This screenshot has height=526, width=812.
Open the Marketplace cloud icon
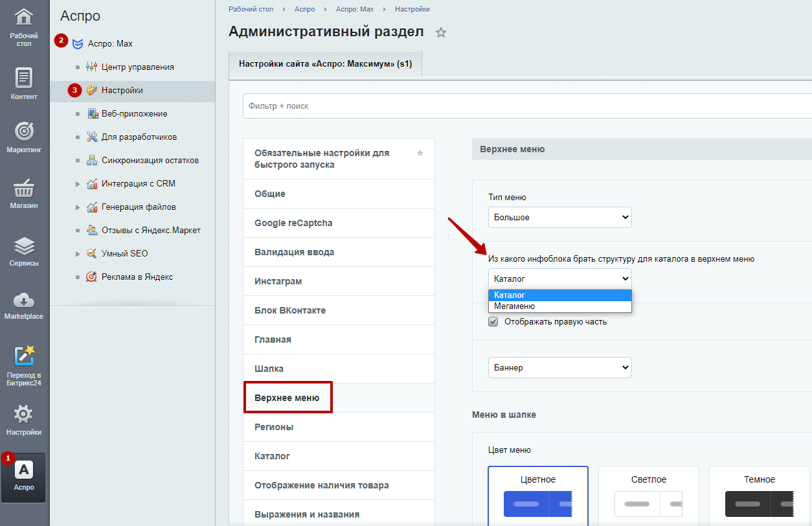[x=24, y=300]
